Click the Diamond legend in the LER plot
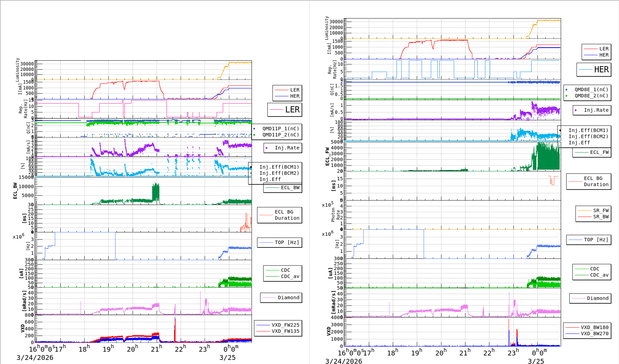This screenshot has width=619, height=364. point(288,298)
